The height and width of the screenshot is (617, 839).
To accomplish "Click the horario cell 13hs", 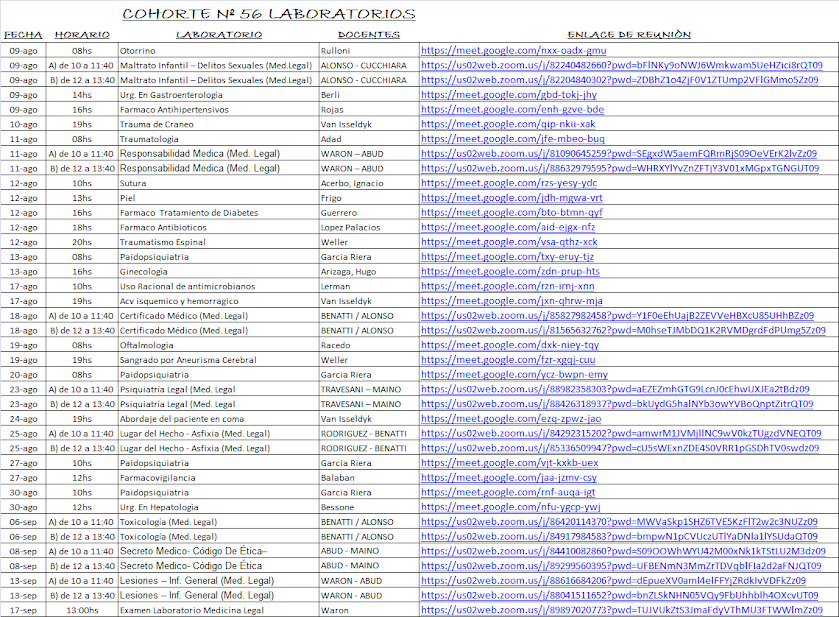I will tap(82, 198).
